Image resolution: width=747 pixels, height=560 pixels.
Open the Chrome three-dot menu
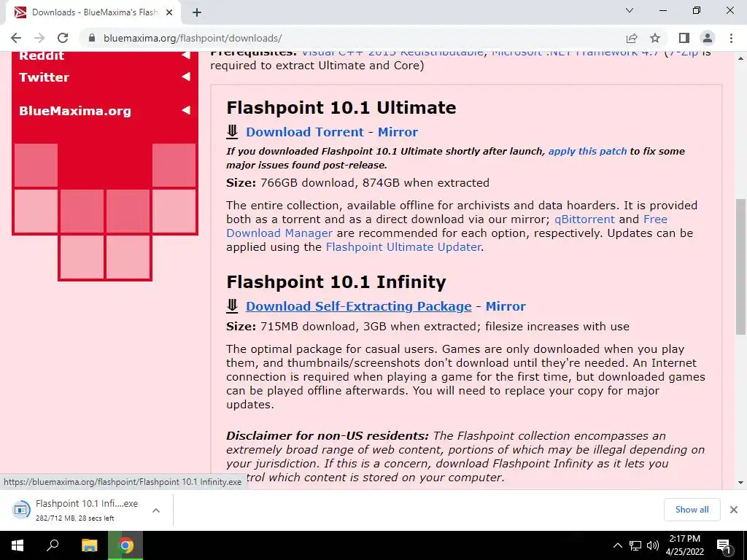731,38
